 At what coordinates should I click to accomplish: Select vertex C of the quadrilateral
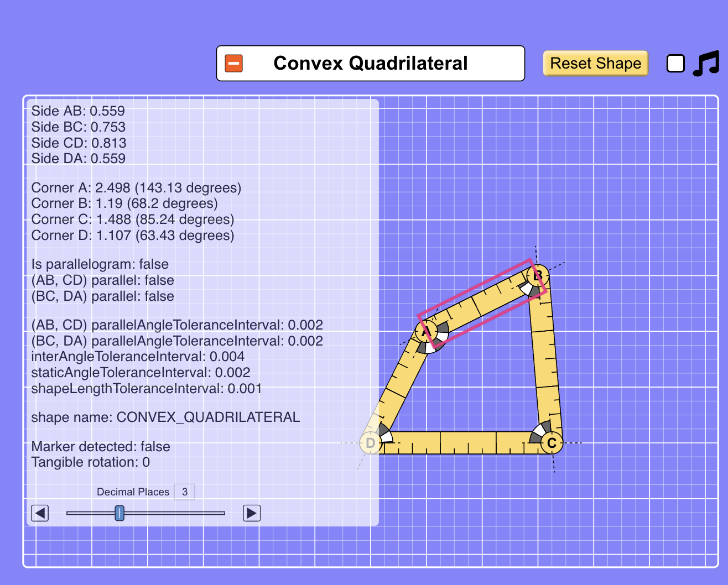coord(552,443)
